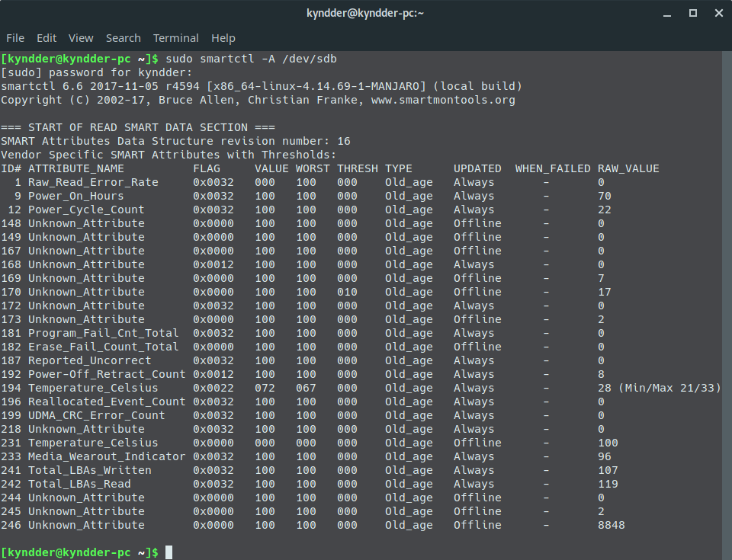Click Erase_Fail_Count_Total attribute name
The width and height of the screenshot is (732, 560).
(x=103, y=347)
